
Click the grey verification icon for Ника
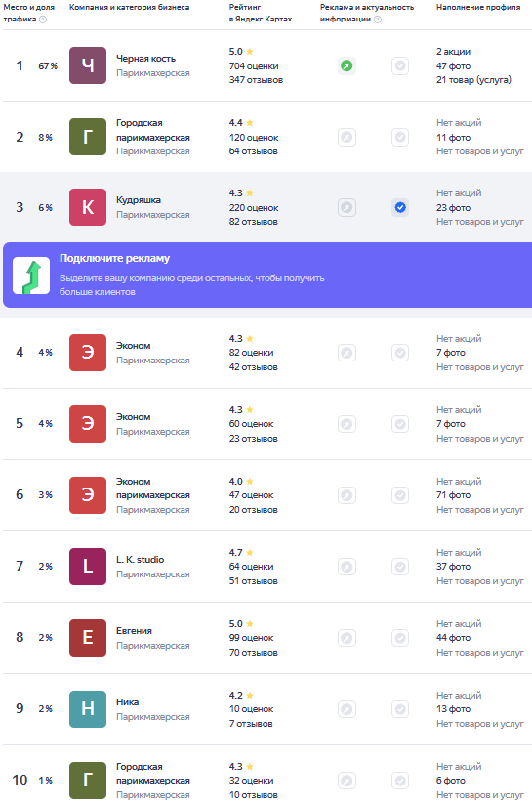(x=400, y=709)
